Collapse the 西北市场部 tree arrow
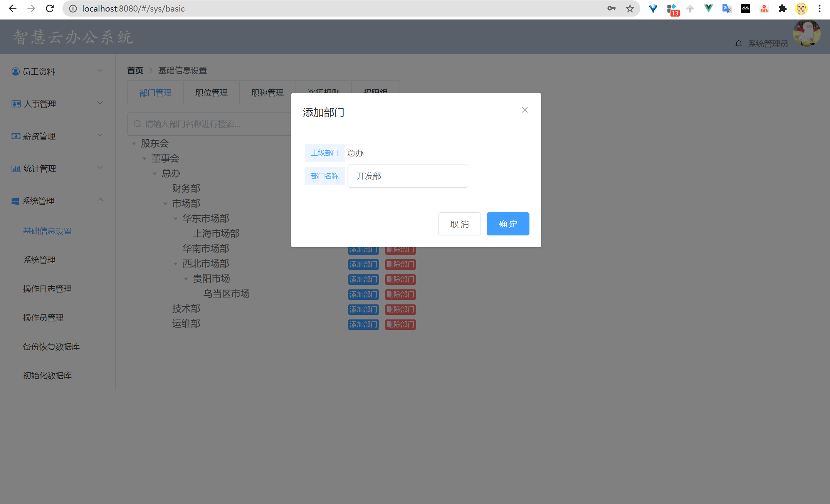Screen dimensions: 830x504 [x=176, y=264]
